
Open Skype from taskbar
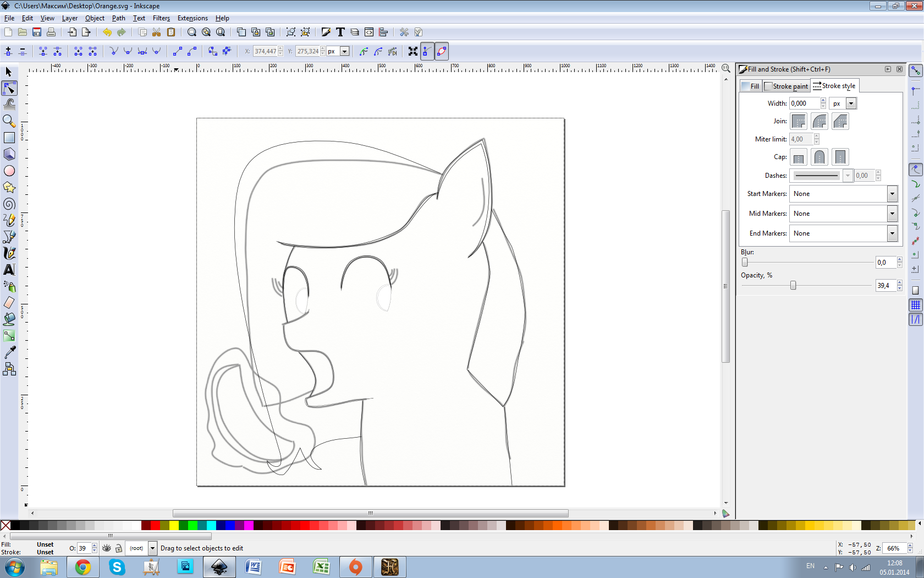point(117,567)
